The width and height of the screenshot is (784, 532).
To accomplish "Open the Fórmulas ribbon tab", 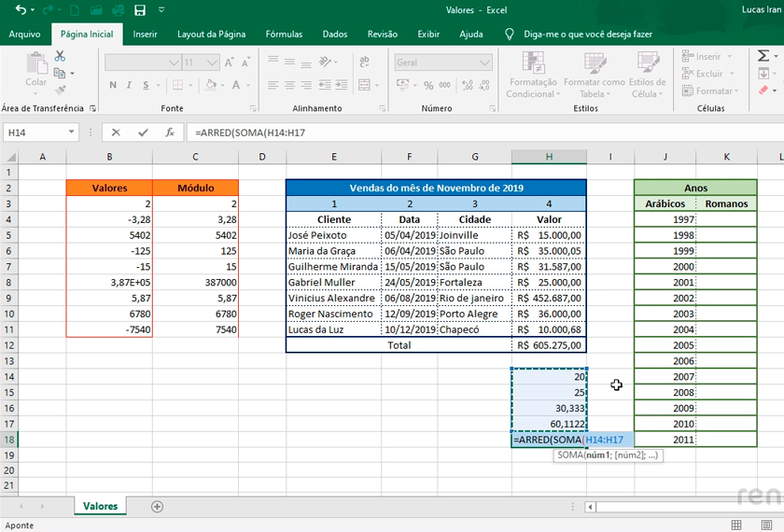I will (x=284, y=35).
